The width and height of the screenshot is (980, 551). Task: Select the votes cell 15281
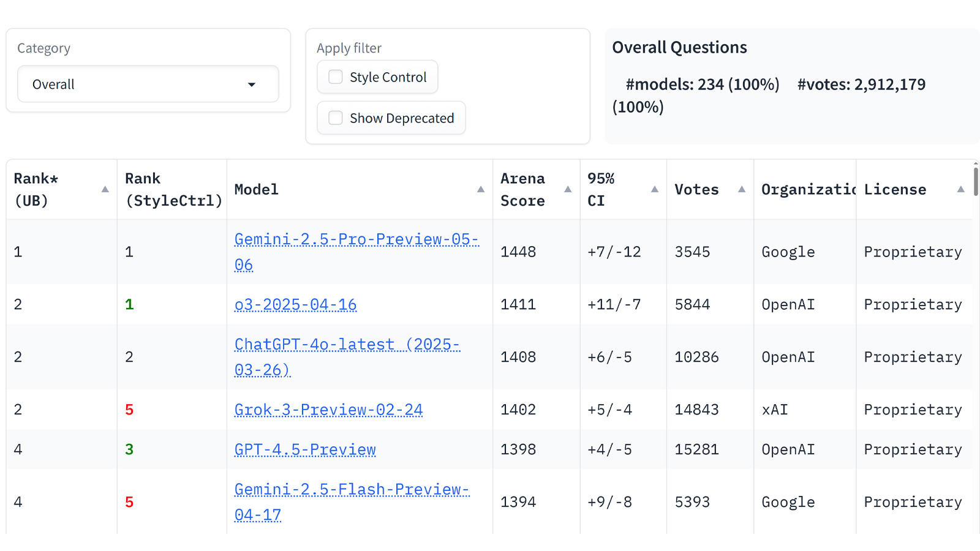tap(696, 449)
